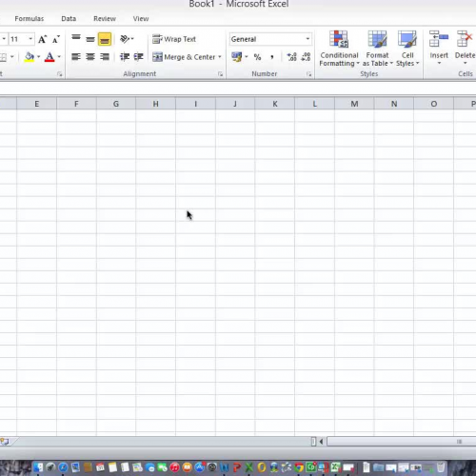The height and width of the screenshot is (476, 476).
Task: Toggle Wrap Text for selected cells
Action: [174, 39]
